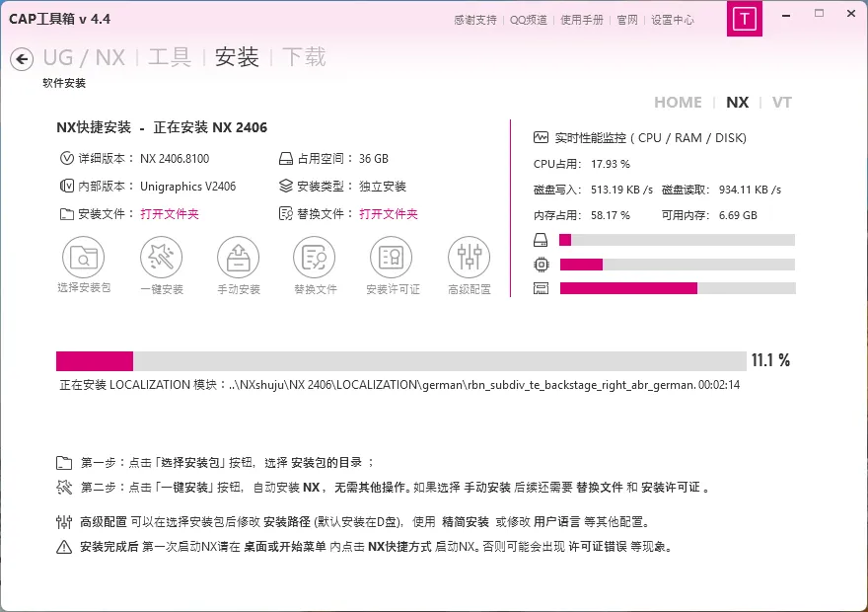Open the 安装许可证 license install icon
This screenshot has height=612, width=868.
392,257
